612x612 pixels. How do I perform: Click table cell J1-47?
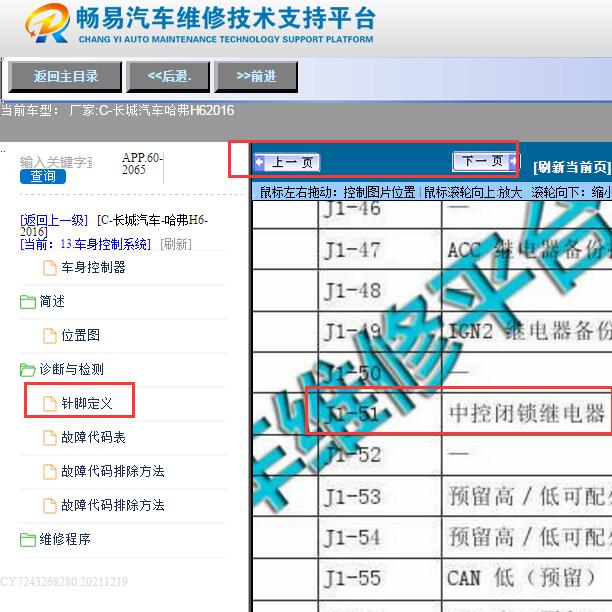point(380,249)
